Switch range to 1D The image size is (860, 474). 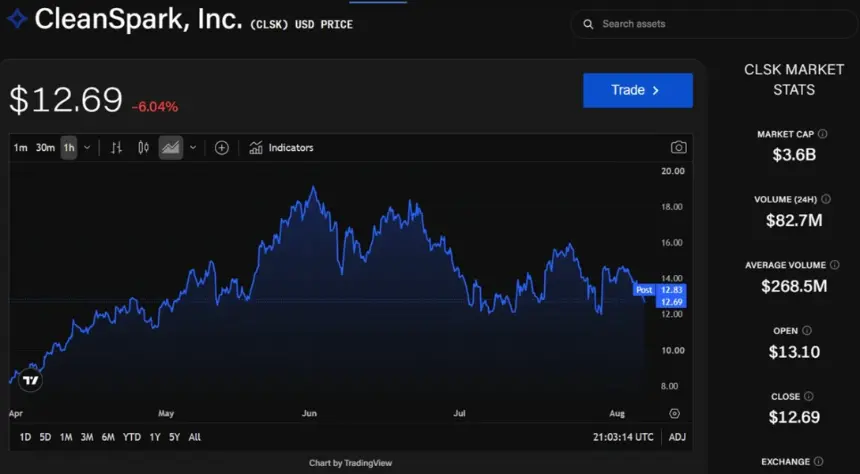tap(25, 437)
